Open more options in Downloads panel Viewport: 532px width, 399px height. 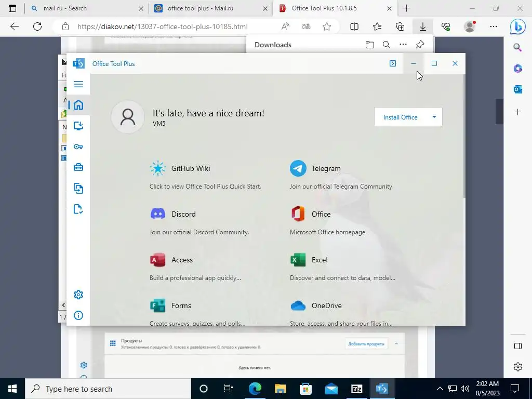403,45
